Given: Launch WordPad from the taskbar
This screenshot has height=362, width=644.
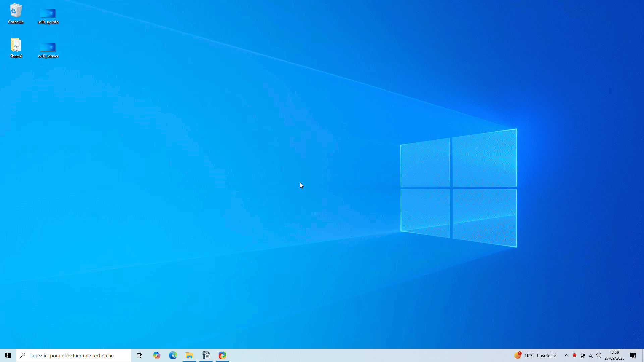Looking at the screenshot, I should coord(206,355).
